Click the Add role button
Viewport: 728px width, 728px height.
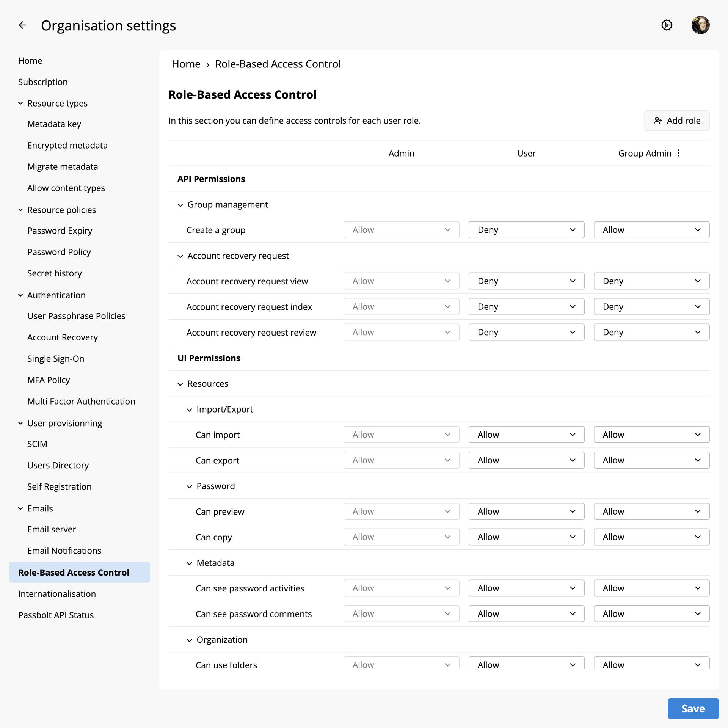point(676,121)
